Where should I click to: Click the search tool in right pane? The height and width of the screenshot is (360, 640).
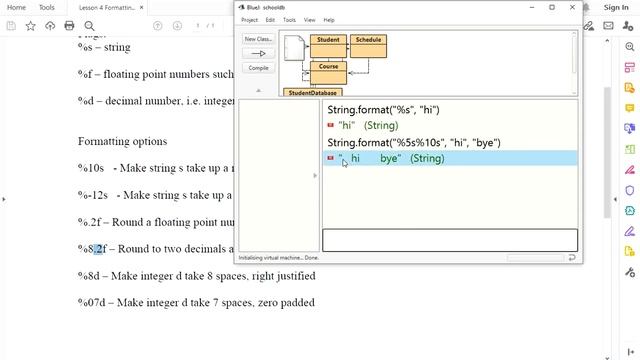click(629, 47)
